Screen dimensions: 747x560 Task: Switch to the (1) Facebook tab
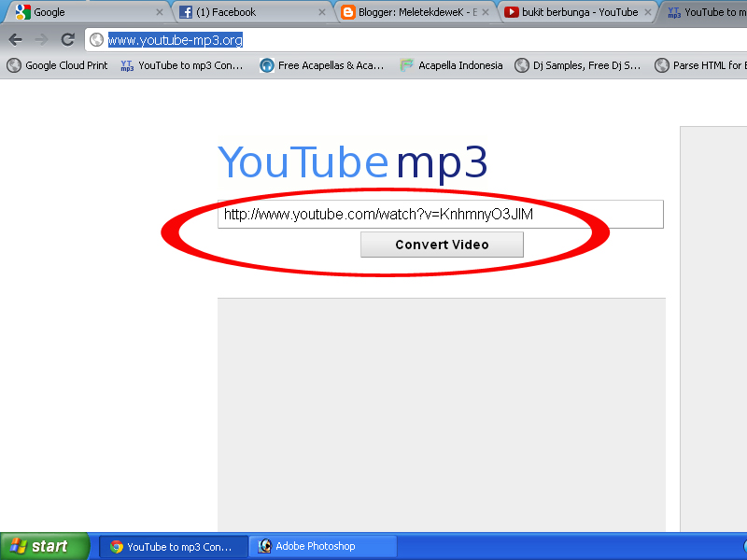(251, 12)
